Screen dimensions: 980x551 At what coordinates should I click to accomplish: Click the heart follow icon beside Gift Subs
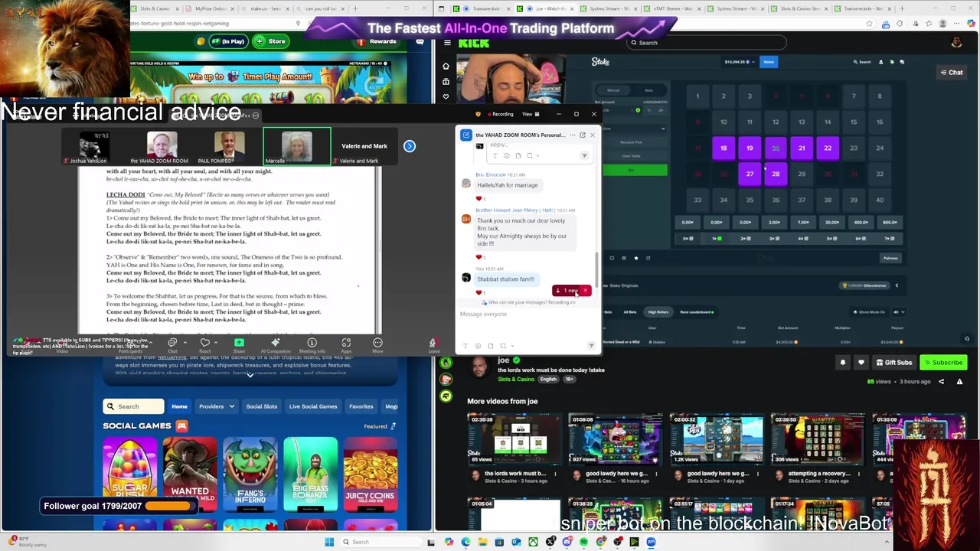click(861, 363)
